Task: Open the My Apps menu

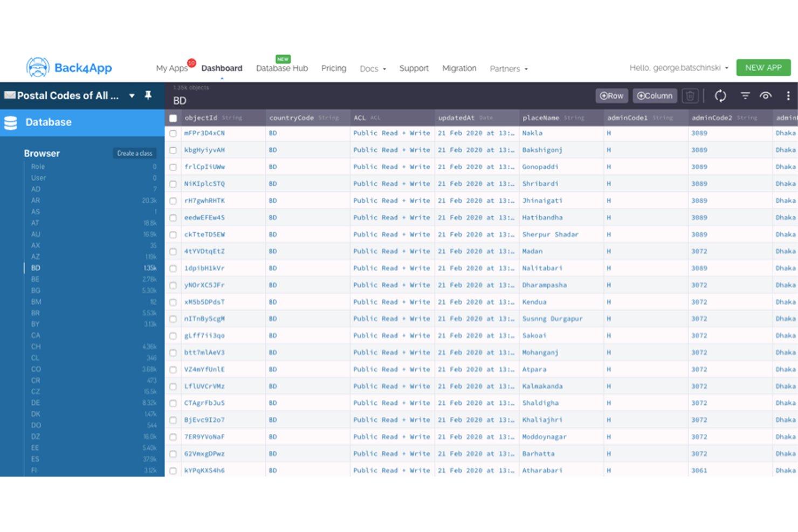Action: pyautogui.click(x=171, y=68)
